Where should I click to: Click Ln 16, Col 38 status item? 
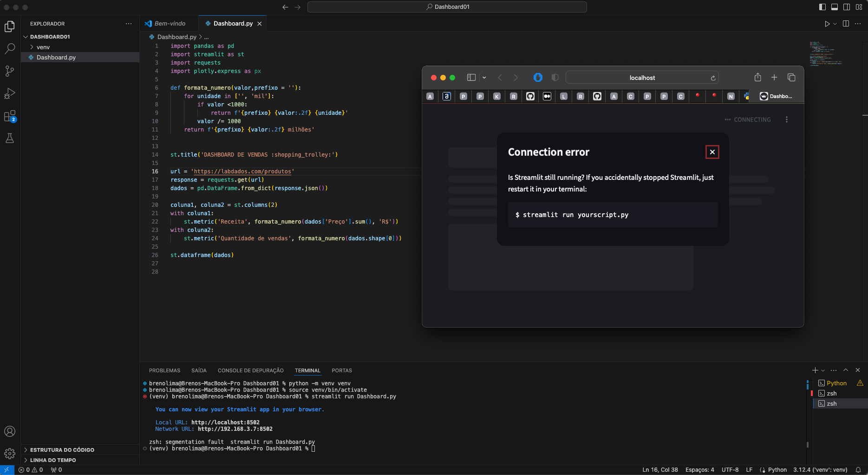click(660, 470)
